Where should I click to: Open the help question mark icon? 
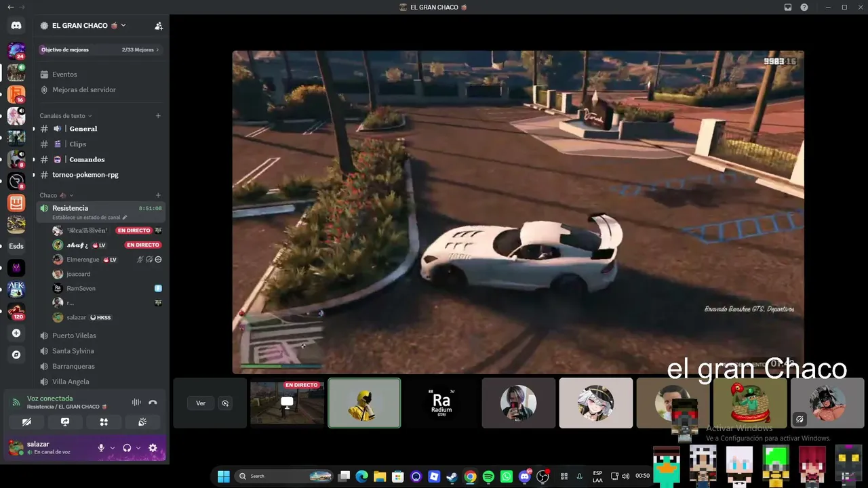(x=804, y=7)
